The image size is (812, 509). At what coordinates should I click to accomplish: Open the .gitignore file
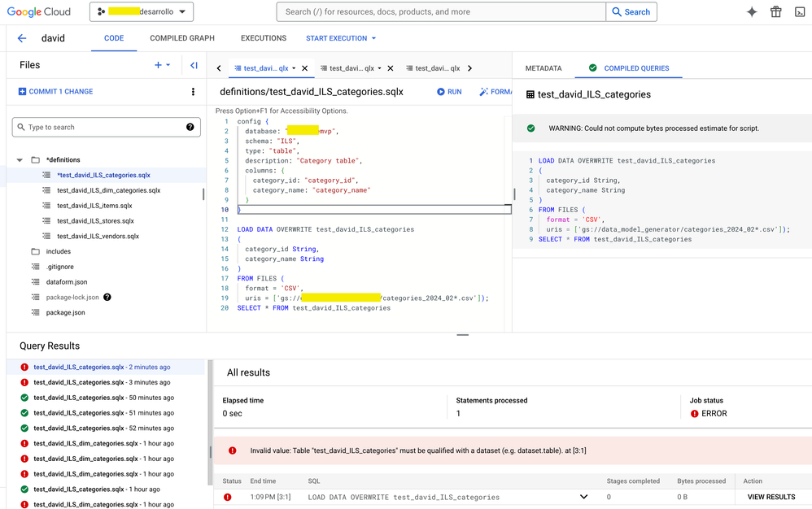[59, 267]
